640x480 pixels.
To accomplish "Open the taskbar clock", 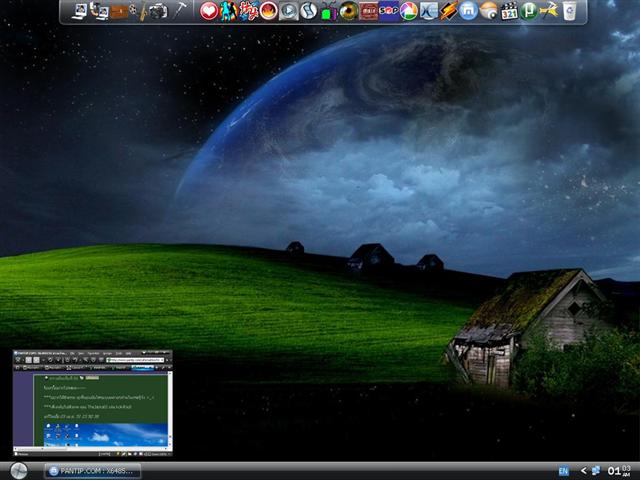I will pyautogui.click(x=619, y=471).
